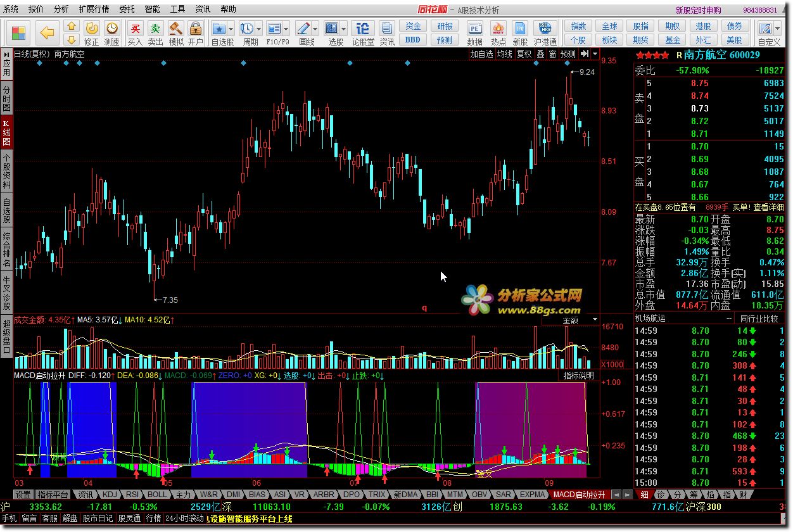Expand the 自定义 dropdown arrow
Image resolution: width=793 pixels, height=532 pixels.
[777, 28]
